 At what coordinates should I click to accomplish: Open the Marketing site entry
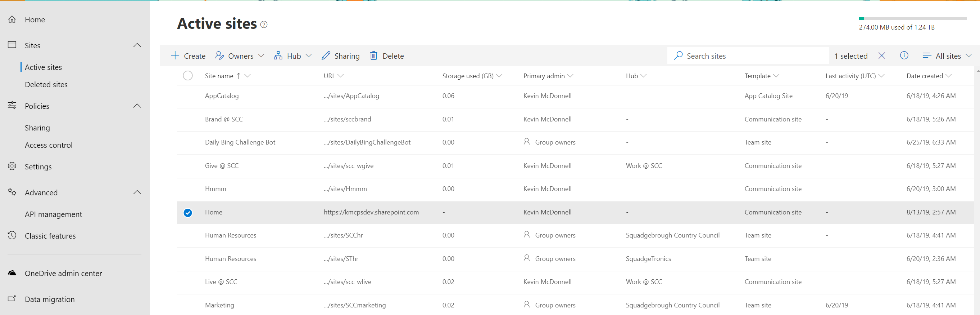pyautogui.click(x=219, y=305)
